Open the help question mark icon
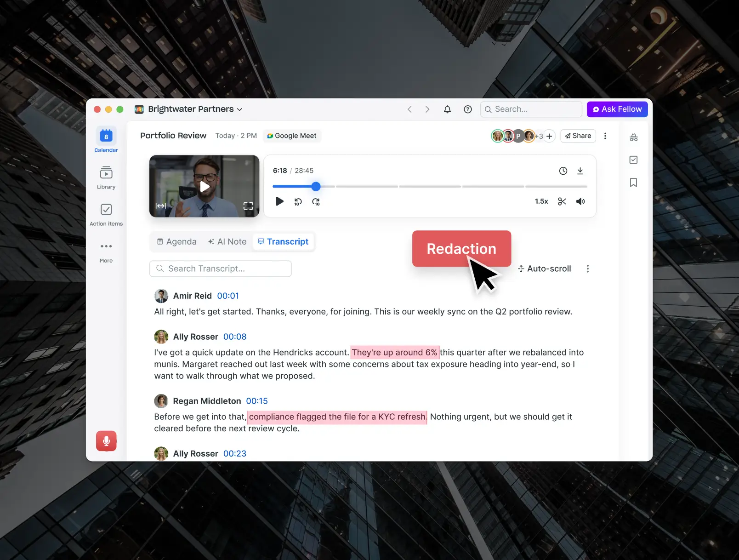This screenshot has width=739, height=560. pos(468,109)
